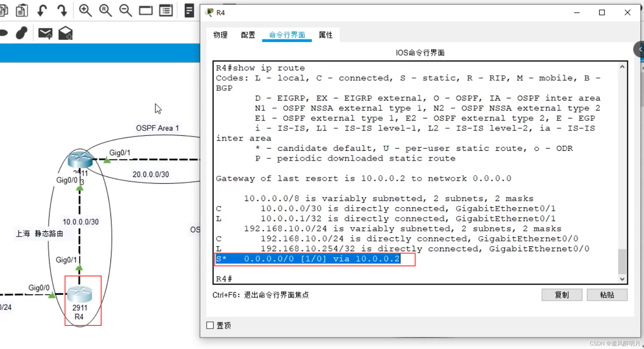The width and height of the screenshot is (644, 349).
Task: Switch to the 命令行界面 tab
Action: [x=287, y=35]
